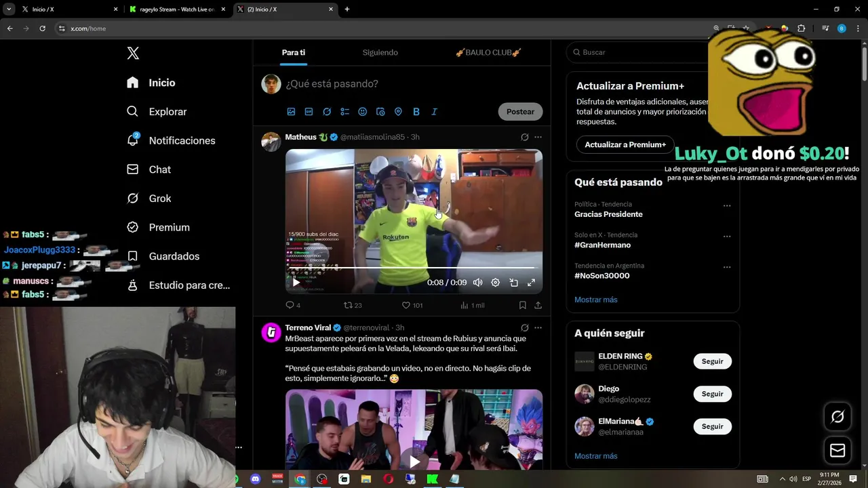
Task: View analytics of Matheus post (1 mil)
Action: pyautogui.click(x=472, y=305)
